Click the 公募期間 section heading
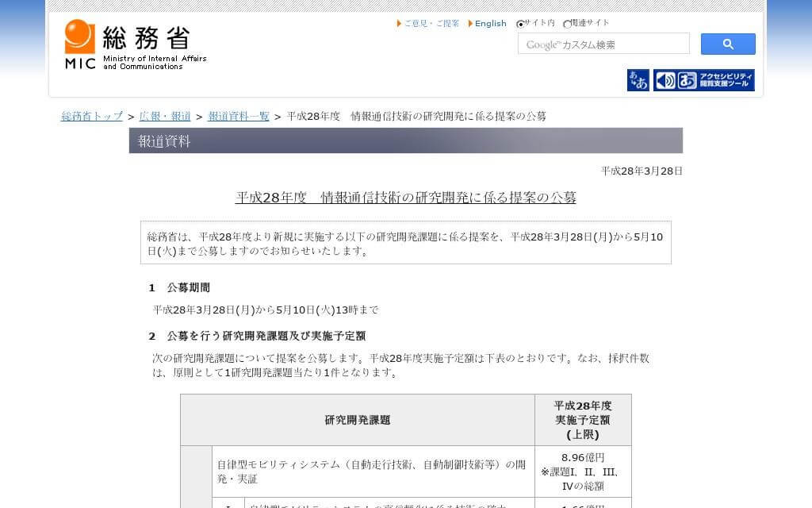812x508 pixels. [x=188, y=288]
